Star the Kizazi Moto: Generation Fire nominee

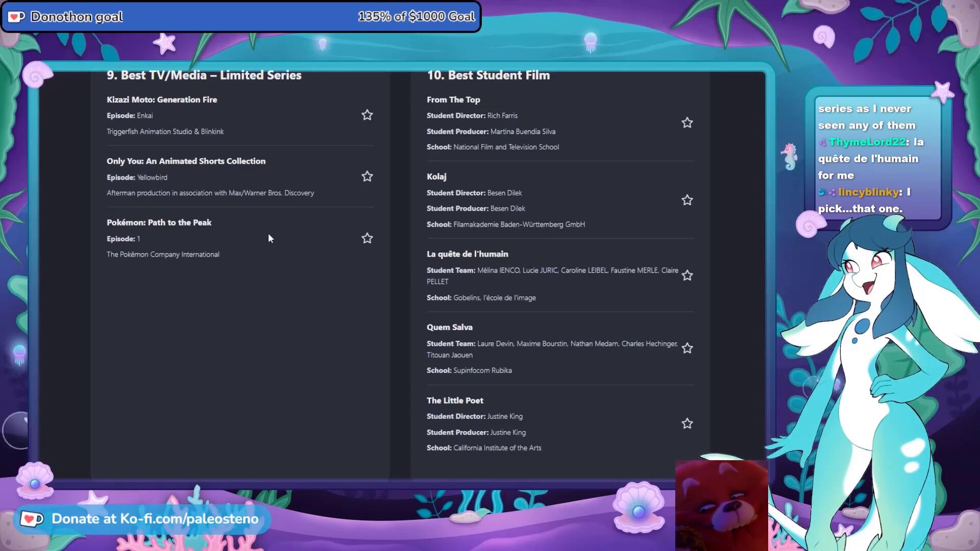point(367,115)
